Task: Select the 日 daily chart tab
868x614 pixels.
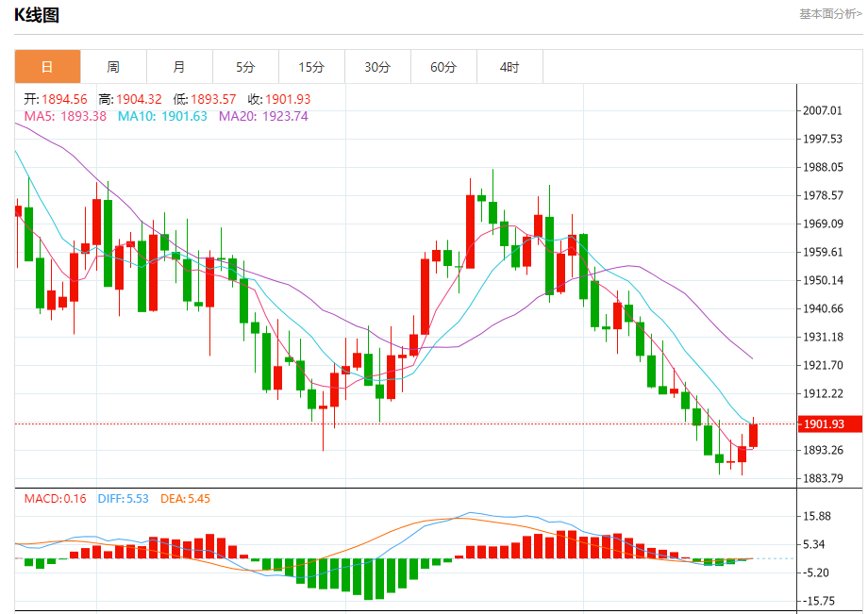Action: 47,67
